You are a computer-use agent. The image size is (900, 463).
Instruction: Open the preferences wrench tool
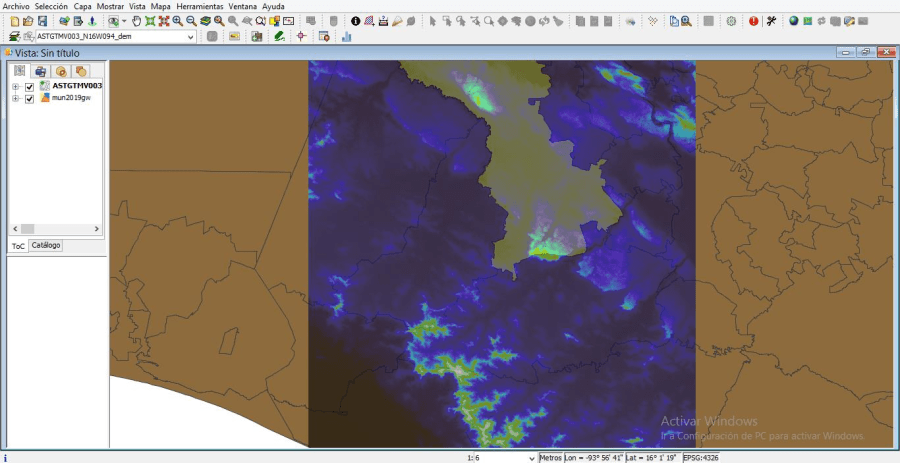coord(772,21)
